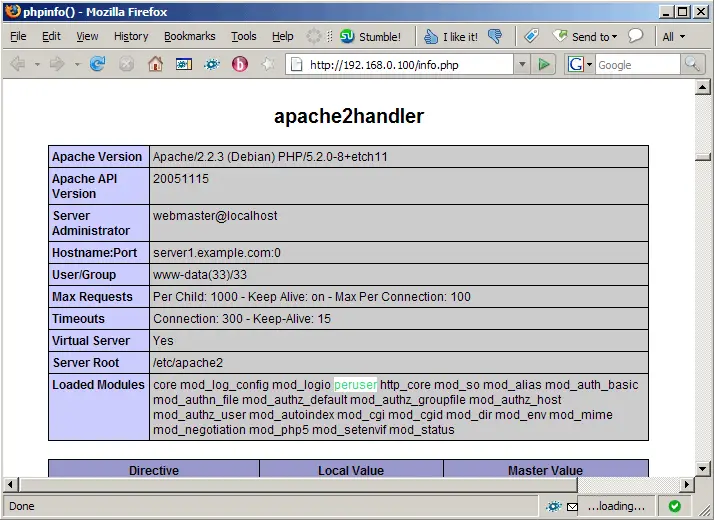
Task: Click the speech bubble comment icon
Action: coord(635,36)
